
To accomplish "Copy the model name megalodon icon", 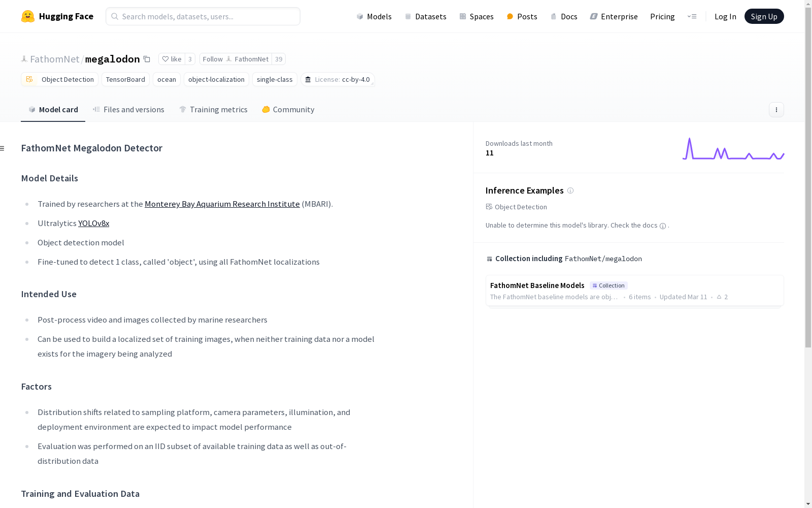I will pyautogui.click(x=147, y=59).
